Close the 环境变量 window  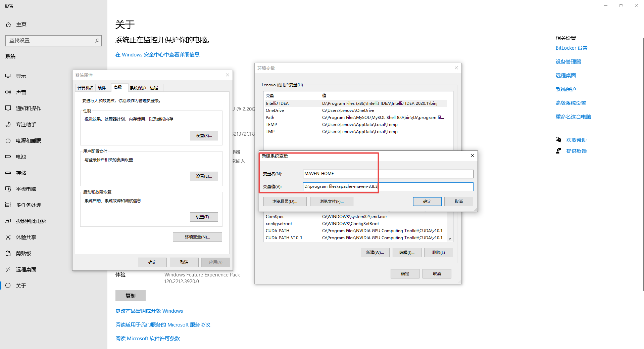pos(456,68)
